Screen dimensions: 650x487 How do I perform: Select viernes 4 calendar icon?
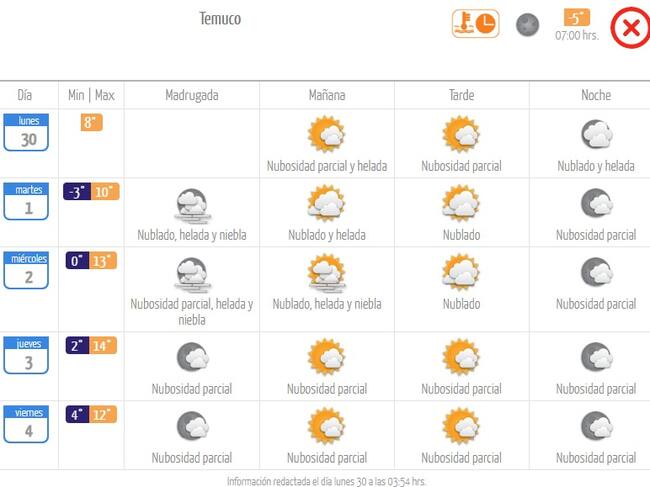pos(26,424)
